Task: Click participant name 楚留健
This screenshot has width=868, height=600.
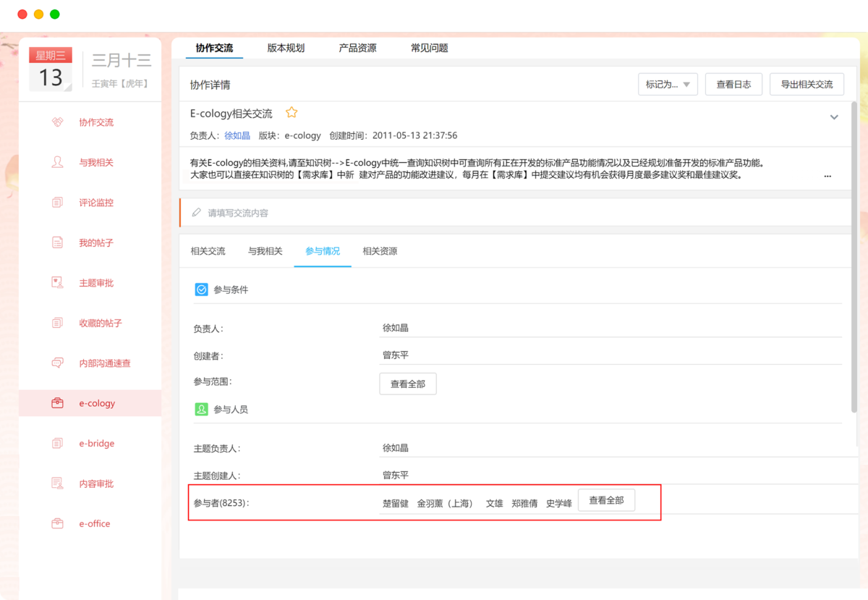Action: coord(396,503)
